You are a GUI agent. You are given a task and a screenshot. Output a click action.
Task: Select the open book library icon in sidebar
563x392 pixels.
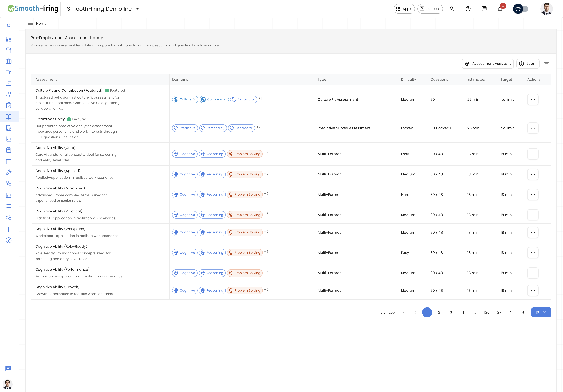[x=9, y=117]
